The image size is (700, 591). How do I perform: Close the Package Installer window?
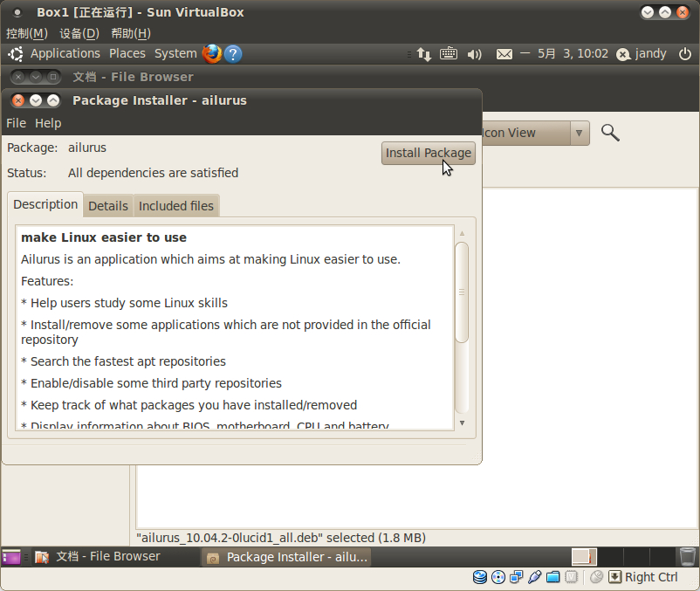(x=18, y=100)
